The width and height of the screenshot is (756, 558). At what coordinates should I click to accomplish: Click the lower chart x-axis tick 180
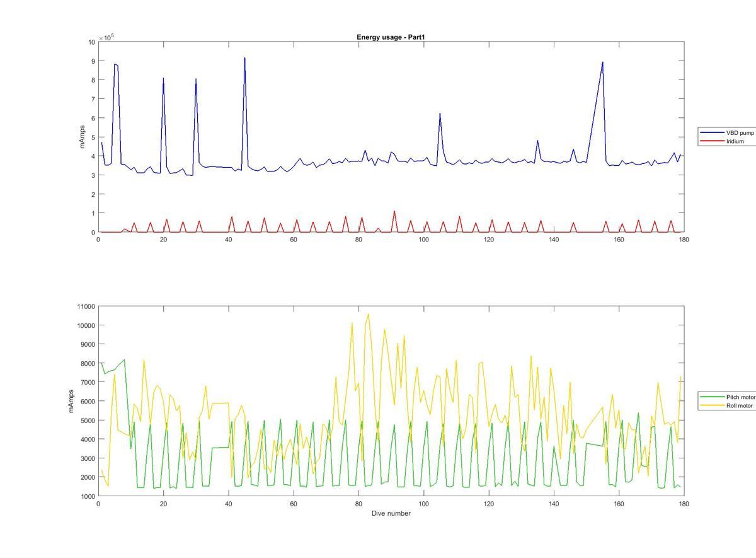click(x=684, y=504)
